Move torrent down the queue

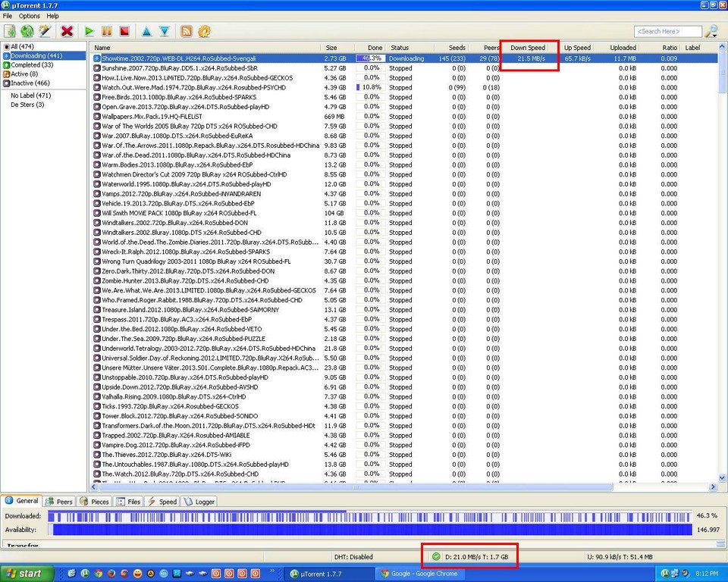point(164,31)
